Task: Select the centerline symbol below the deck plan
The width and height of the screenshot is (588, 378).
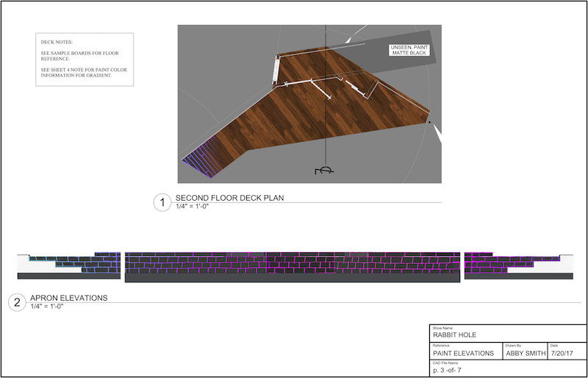Action: coord(324,171)
